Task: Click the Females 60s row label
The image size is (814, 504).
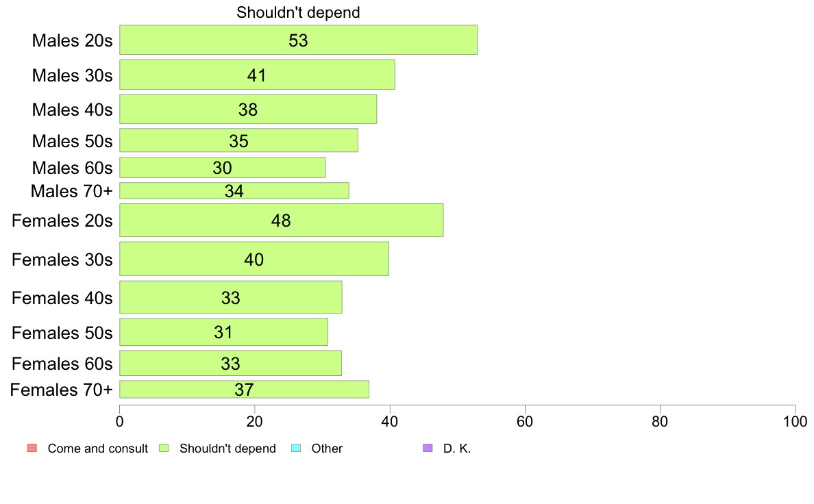Action: tap(62, 364)
